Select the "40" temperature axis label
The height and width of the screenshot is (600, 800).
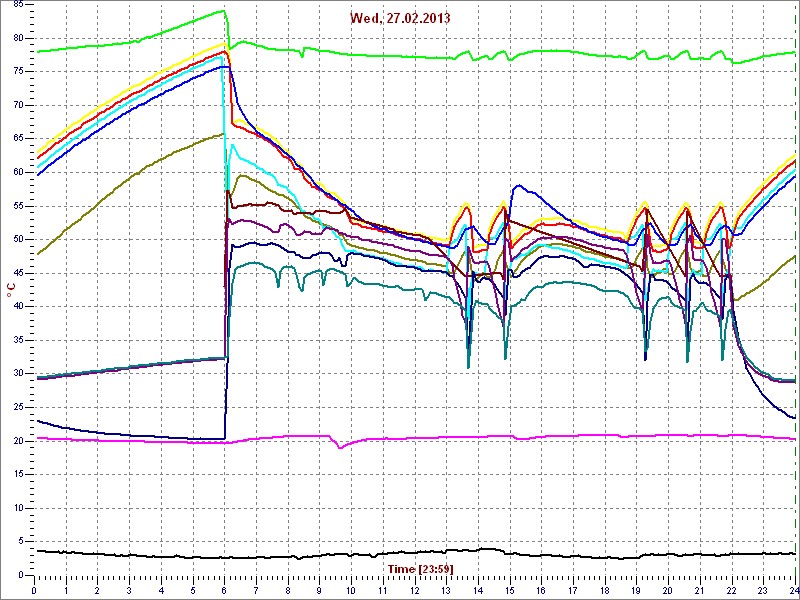coord(18,307)
